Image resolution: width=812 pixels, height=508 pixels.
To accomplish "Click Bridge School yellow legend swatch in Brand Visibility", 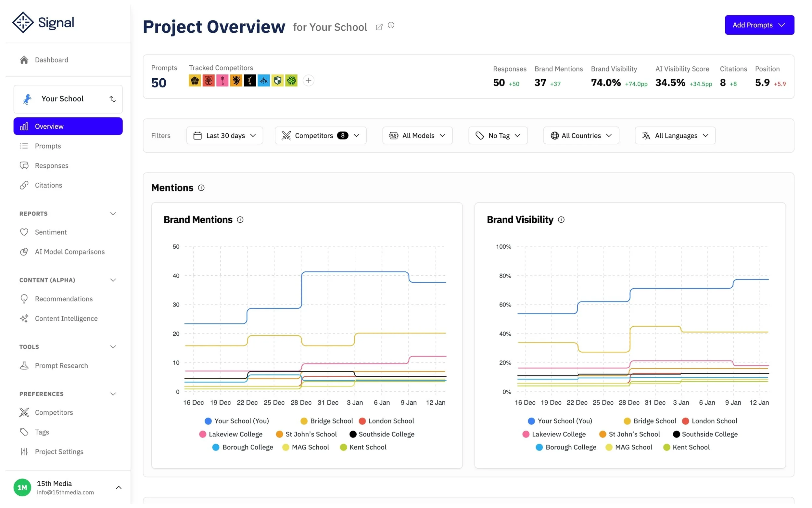I will coord(627,421).
